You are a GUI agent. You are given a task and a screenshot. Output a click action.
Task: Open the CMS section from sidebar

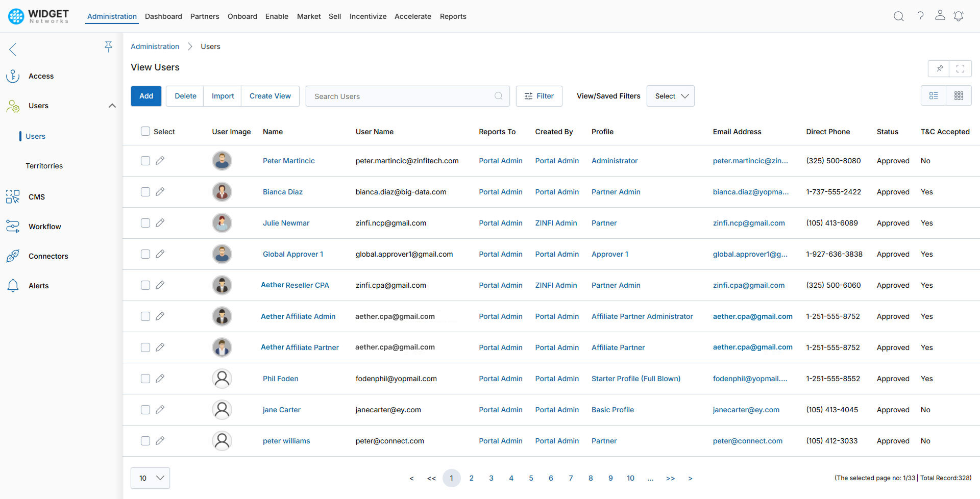click(x=36, y=196)
